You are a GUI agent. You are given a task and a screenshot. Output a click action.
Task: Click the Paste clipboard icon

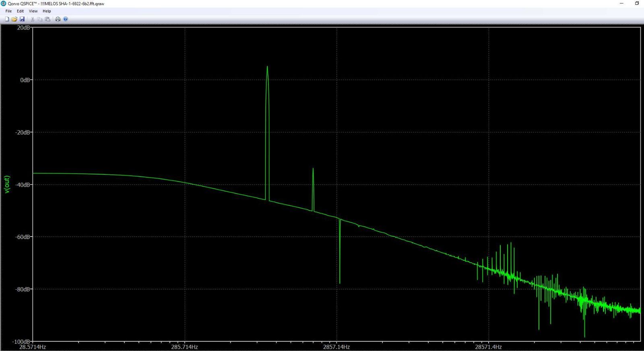coord(47,19)
